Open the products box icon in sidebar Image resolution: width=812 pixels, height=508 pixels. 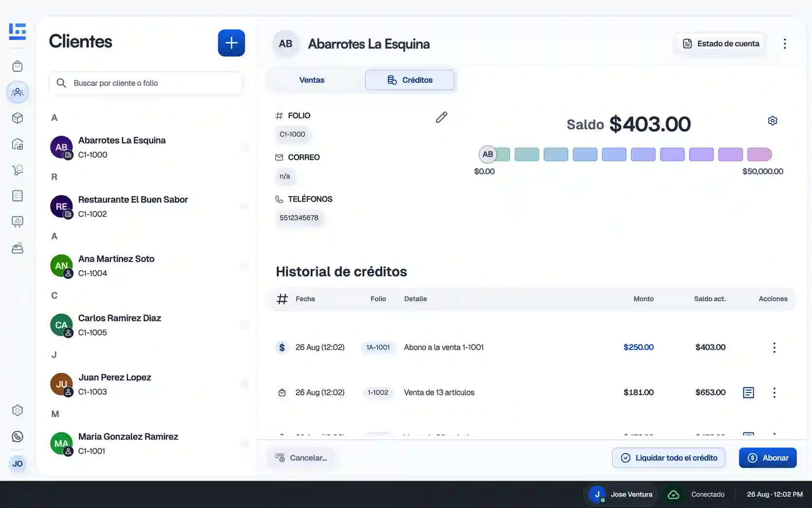pos(18,118)
